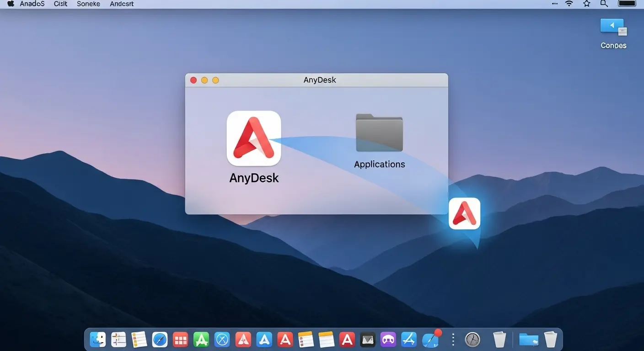Select the AnyDesk app icon in the installer window
The image size is (644, 351).
point(254,138)
